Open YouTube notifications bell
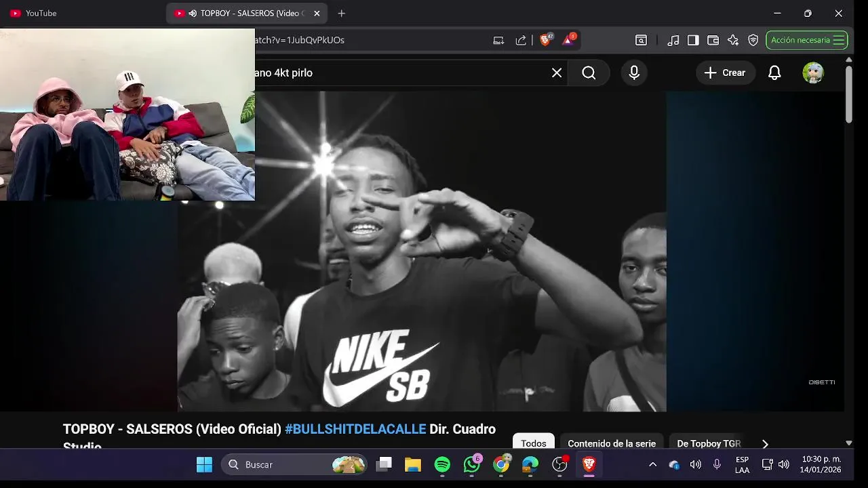868x488 pixels. [x=774, y=73]
